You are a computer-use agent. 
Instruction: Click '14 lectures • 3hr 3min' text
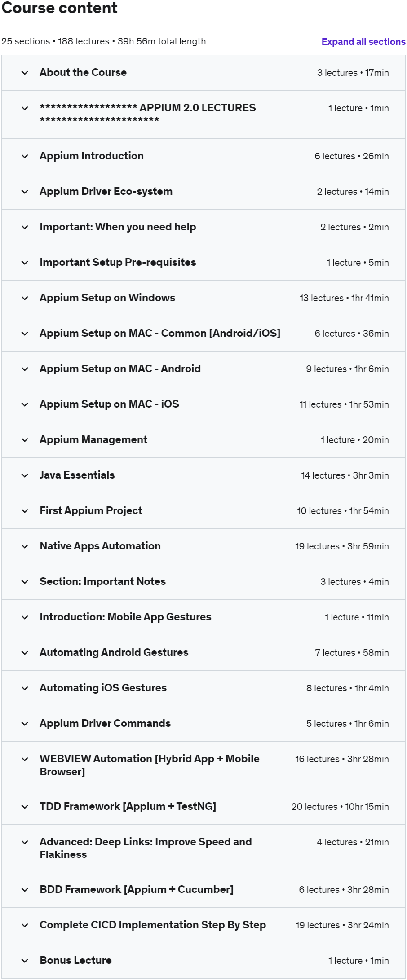pos(345,475)
